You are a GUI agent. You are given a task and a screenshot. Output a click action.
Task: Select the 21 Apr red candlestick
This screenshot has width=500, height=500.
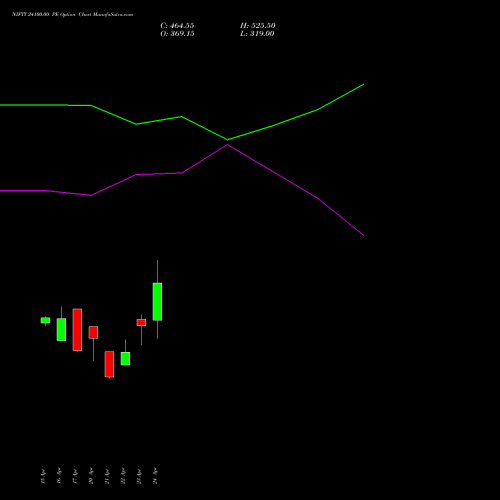tap(109, 364)
